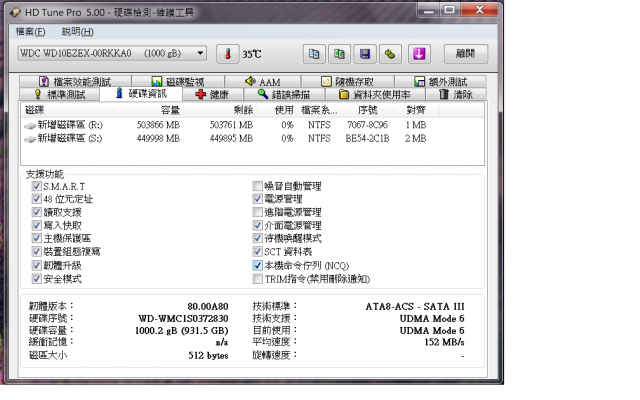Click the 使用 column header
The width and height of the screenshot is (640, 400).
click(x=278, y=110)
